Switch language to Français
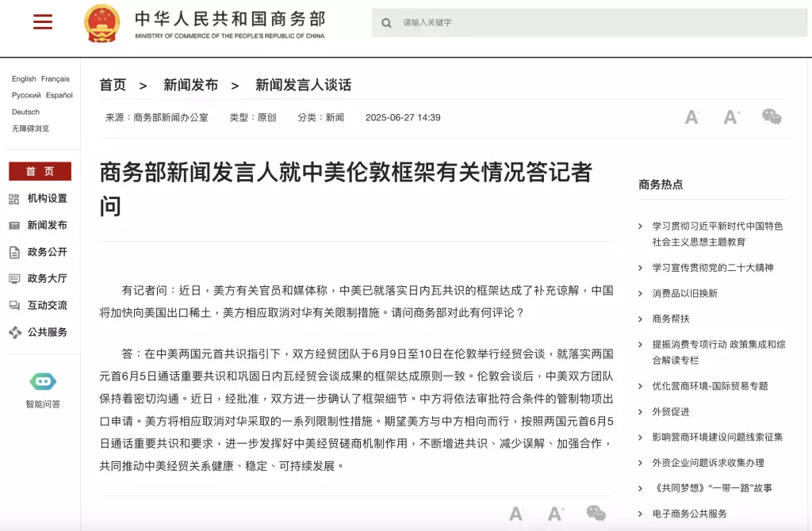 click(56, 78)
